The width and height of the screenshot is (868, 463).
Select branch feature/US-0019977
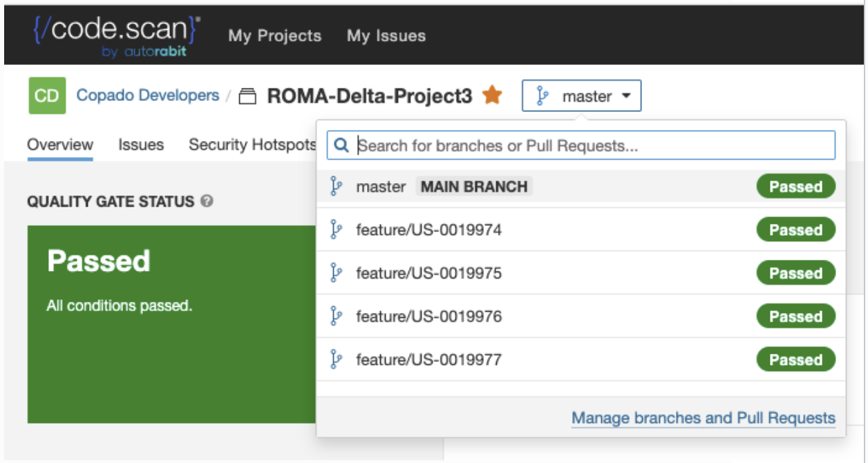point(581,359)
